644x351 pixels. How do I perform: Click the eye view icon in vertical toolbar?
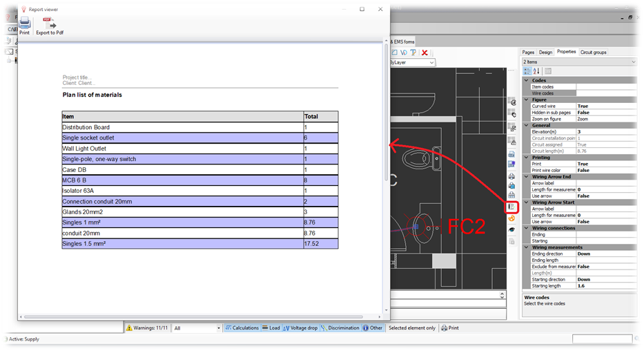[x=511, y=230]
